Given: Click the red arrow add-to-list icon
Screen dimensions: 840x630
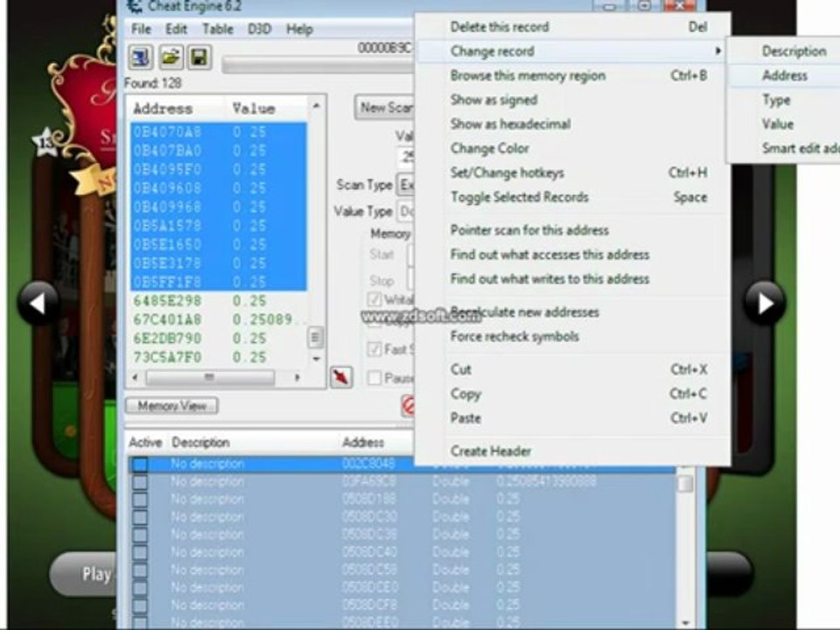Looking at the screenshot, I should tap(341, 376).
